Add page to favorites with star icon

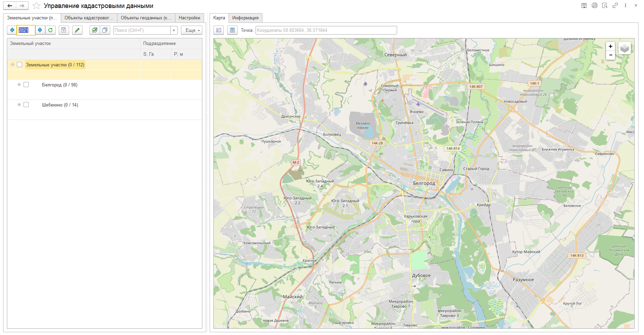tap(36, 6)
